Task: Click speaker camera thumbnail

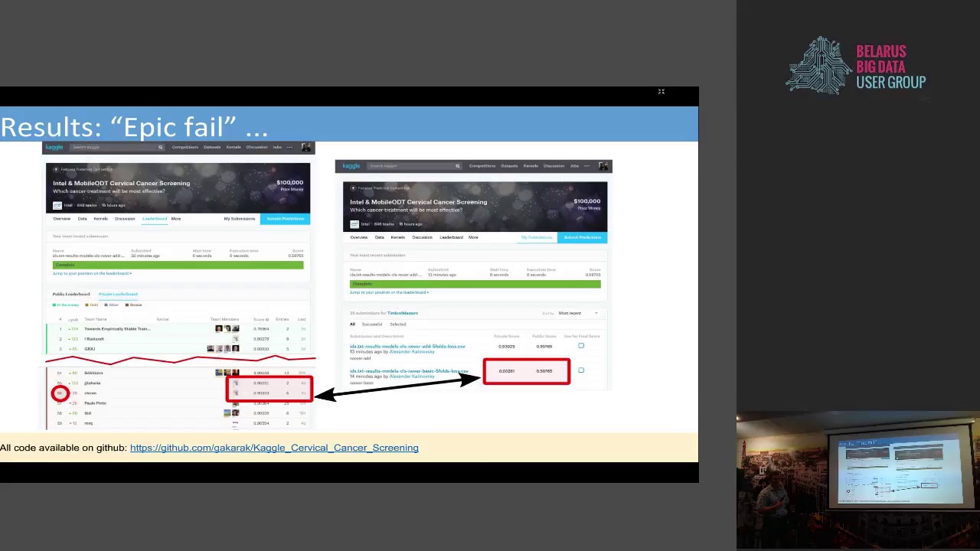Action: pos(858,482)
